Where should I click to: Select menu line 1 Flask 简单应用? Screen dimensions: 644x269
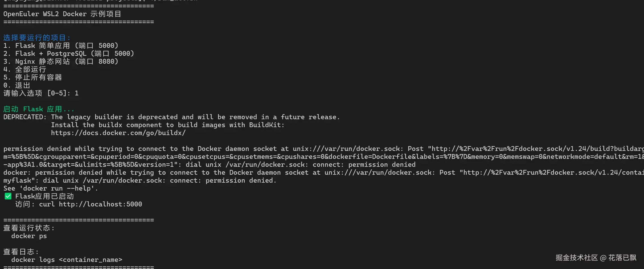point(61,46)
